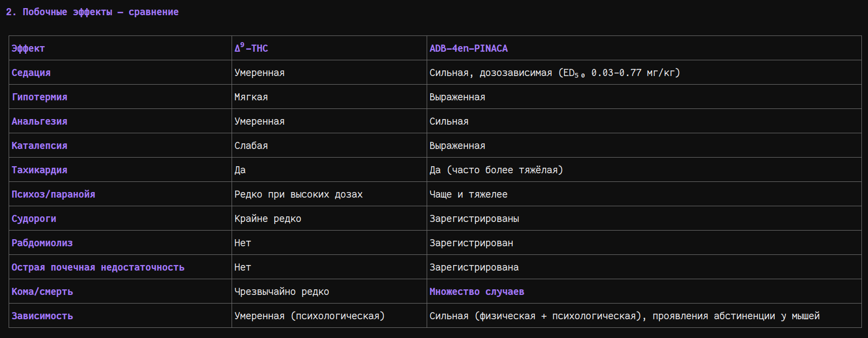The height and width of the screenshot is (338, 868).
Task: Click the "Чрезвычайно редко" cell
Action: coord(281,292)
